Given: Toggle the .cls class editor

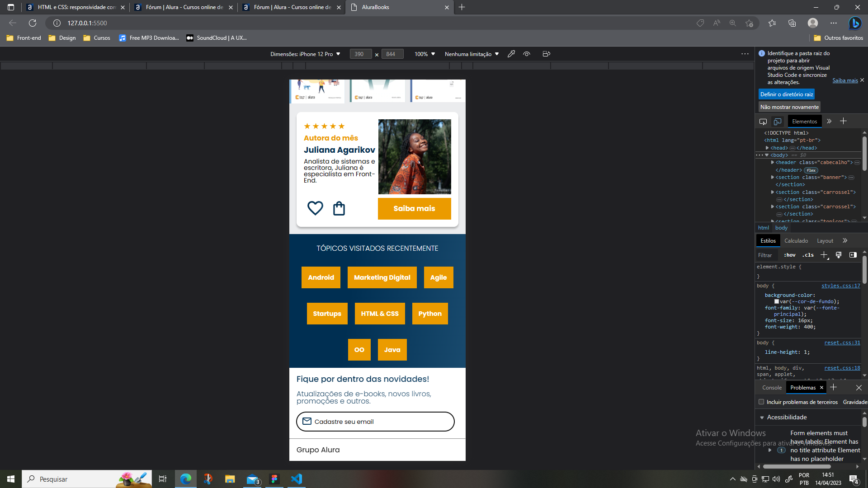Looking at the screenshot, I should (x=808, y=255).
